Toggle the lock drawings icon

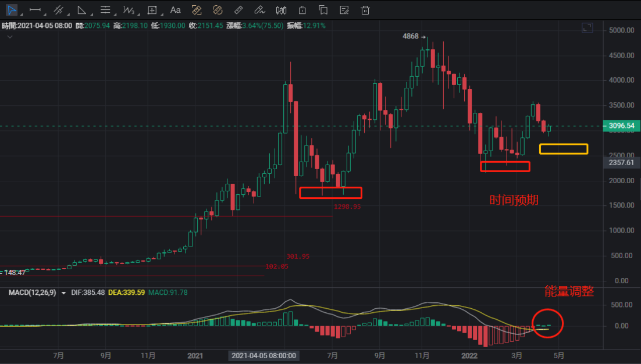tap(302, 10)
